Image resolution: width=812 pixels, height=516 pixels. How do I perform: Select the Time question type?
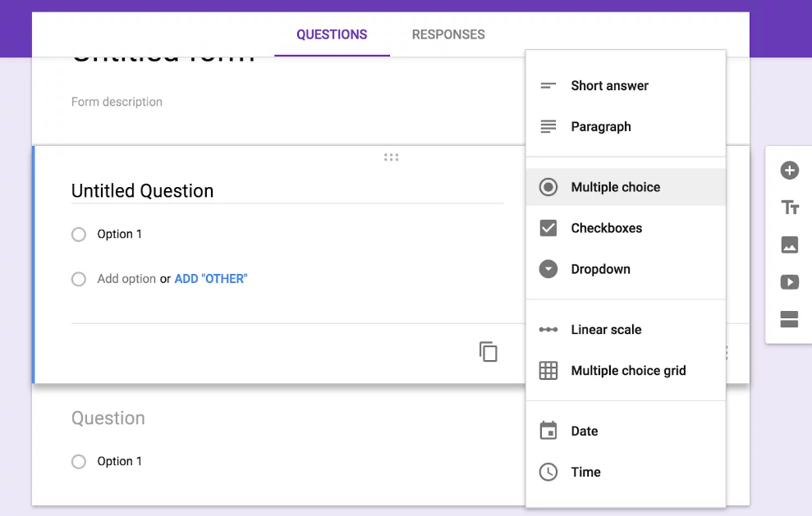point(585,472)
